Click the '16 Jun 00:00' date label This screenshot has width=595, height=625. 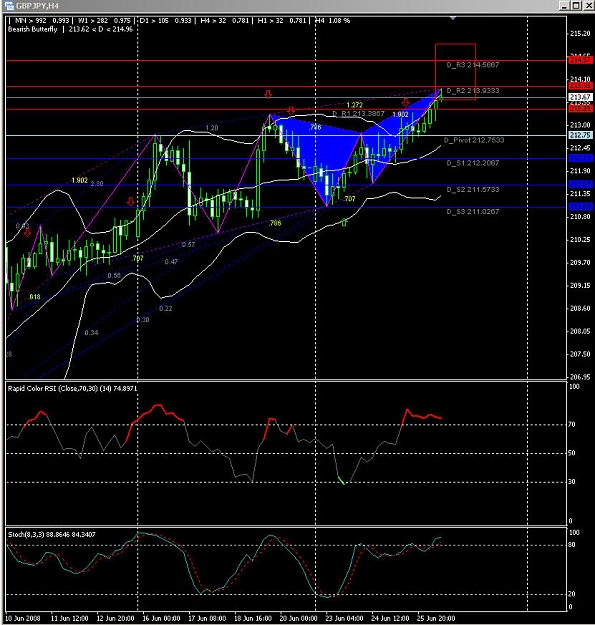point(161,619)
